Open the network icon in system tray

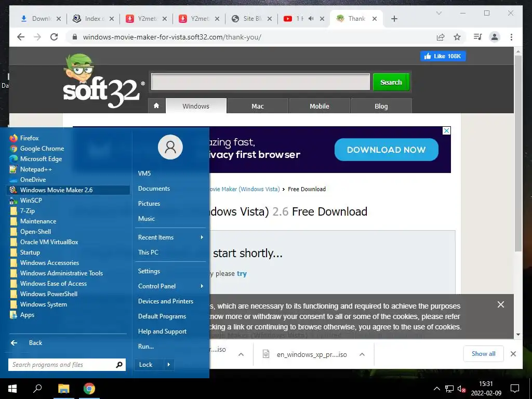click(449, 389)
